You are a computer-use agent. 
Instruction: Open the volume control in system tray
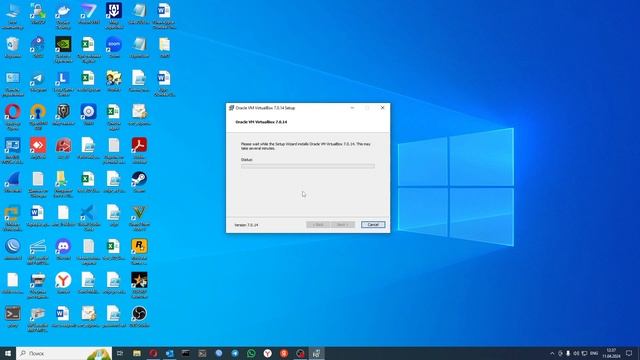[x=576, y=353]
